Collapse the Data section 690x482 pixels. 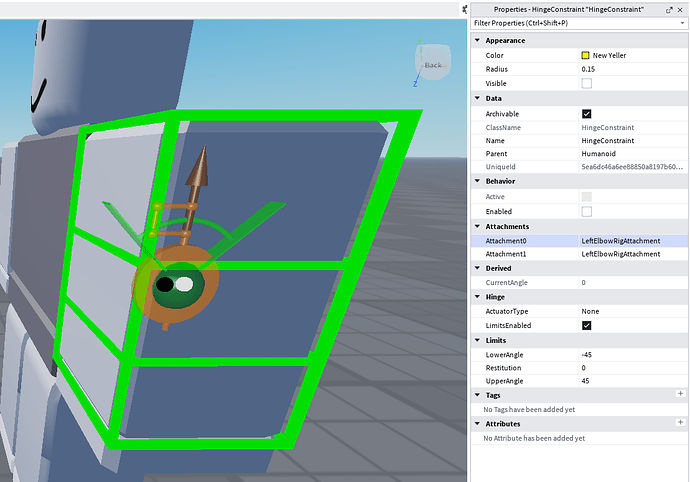477,98
